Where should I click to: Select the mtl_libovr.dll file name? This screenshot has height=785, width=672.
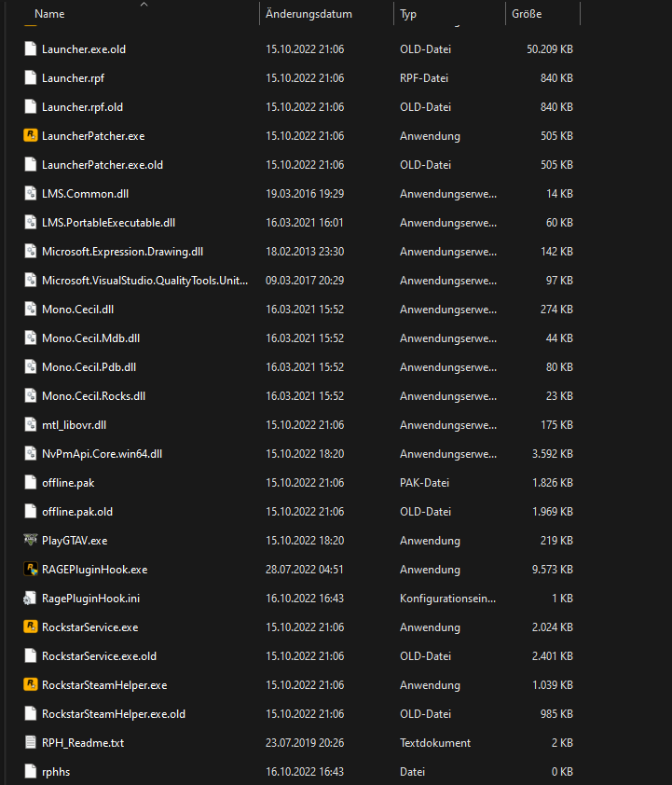point(74,424)
